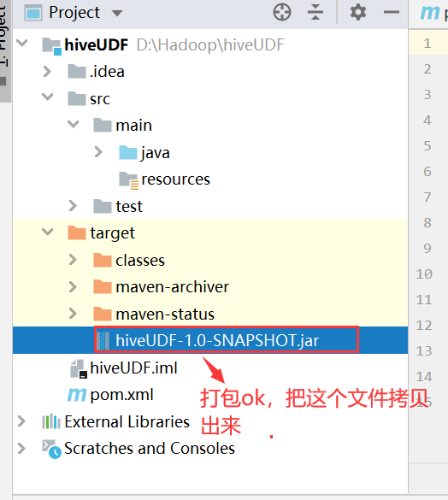Open Project panel settings gear
The height and width of the screenshot is (500, 448).
(358, 13)
